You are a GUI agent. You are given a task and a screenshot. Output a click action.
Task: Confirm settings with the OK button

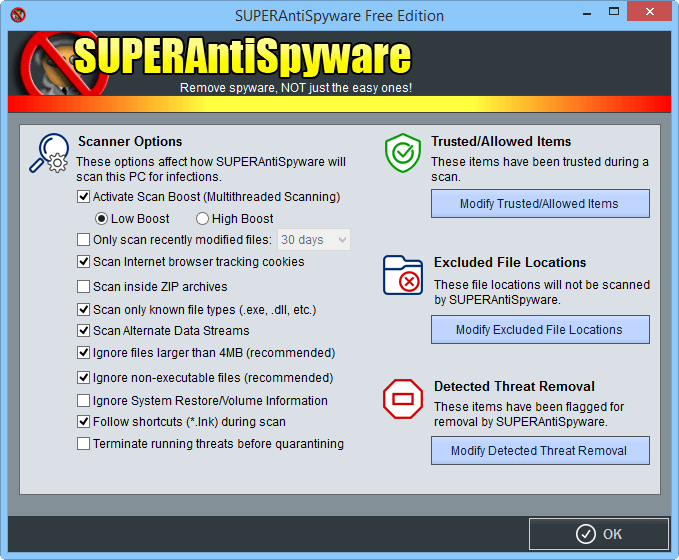[x=599, y=534]
